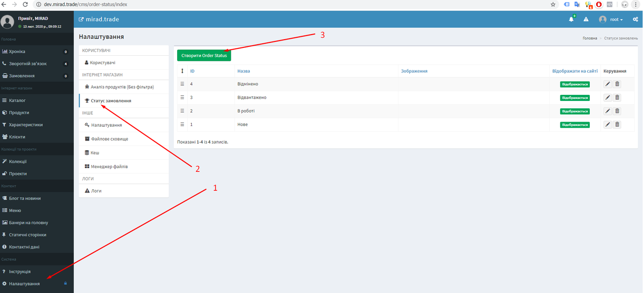The width and height of the screenshot is (644, 293).
Task: Open the warning triangle alerts icon
Action: pos(586,19)
